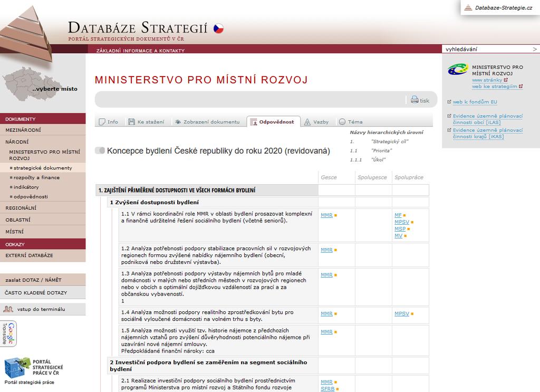The height and width of the screenshot is (392, 540).
Task: Click the SFRB link in row 2.1
Action: tap(327, 389)
